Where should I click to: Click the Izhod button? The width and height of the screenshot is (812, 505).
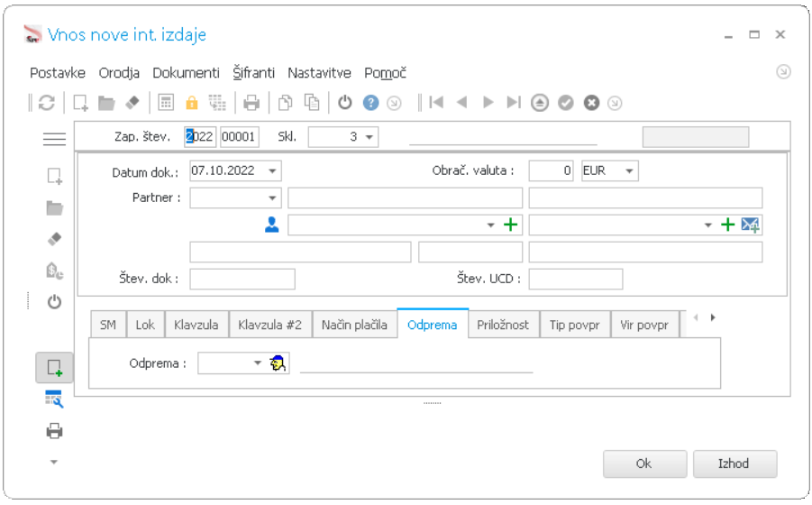(x=734, y=464)
